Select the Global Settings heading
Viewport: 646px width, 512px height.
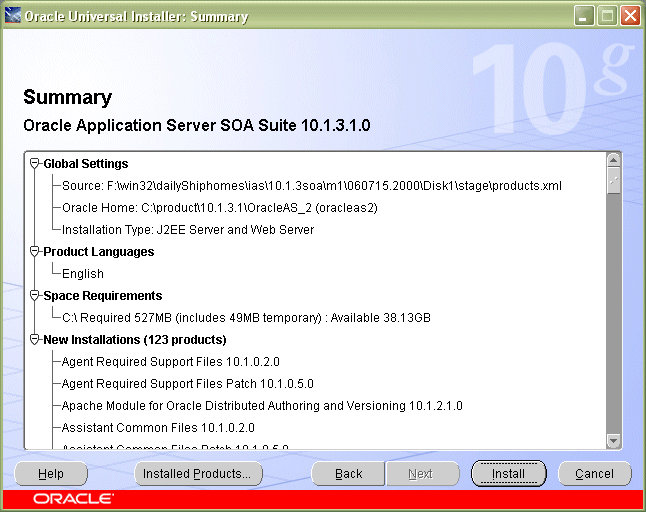(x=86, y=164)
